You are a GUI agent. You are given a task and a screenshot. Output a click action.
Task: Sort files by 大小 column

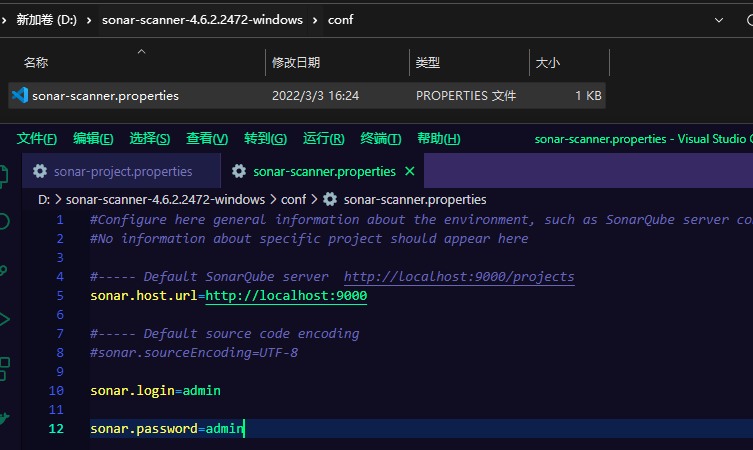(547, 62)
